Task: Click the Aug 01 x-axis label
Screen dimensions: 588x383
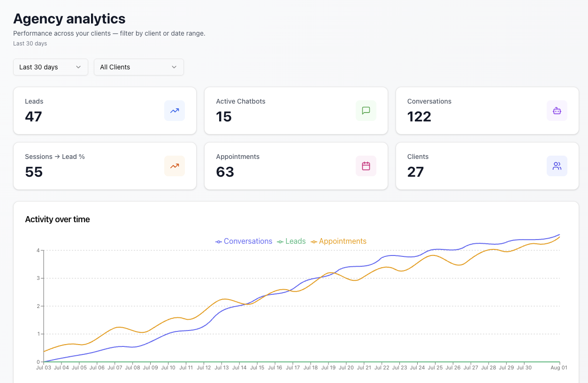Action: click(x=559, y=368)
